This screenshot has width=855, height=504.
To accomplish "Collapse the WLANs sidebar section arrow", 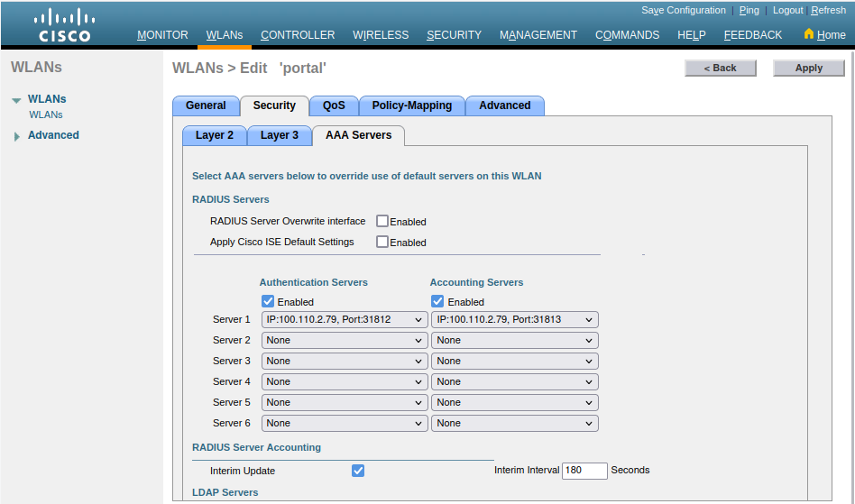I will point(16,100).
